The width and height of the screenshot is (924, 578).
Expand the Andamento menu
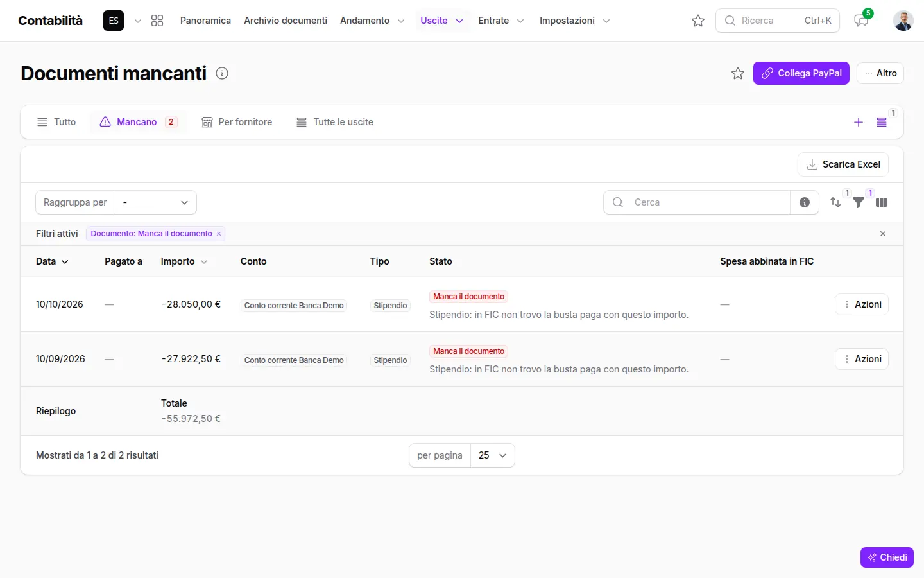coord(372,21)
